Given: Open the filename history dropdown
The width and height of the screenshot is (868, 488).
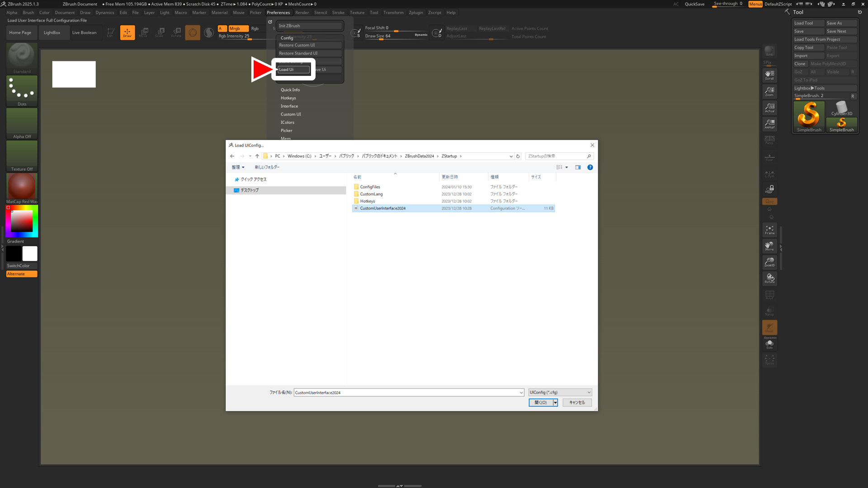Looking at the screenshot, I should coord(521,393).
